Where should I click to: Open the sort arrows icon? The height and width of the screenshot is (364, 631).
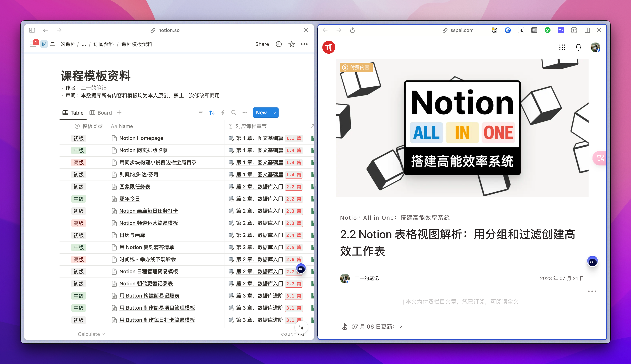212,113
